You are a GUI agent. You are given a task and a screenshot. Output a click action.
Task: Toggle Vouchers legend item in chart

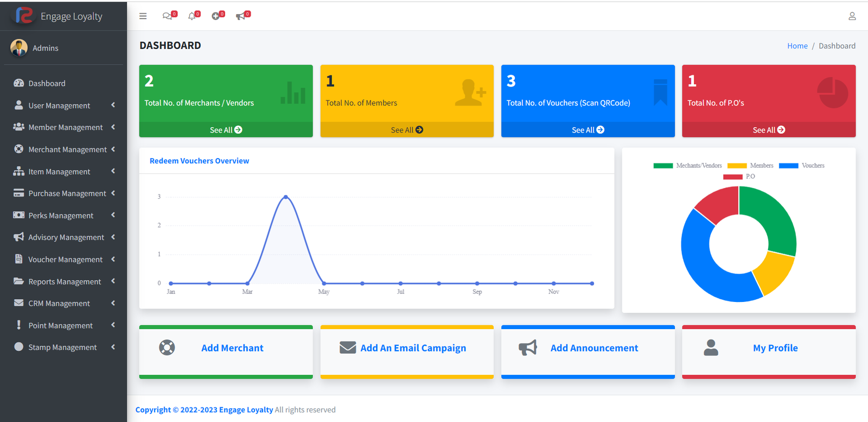[801, 166]
